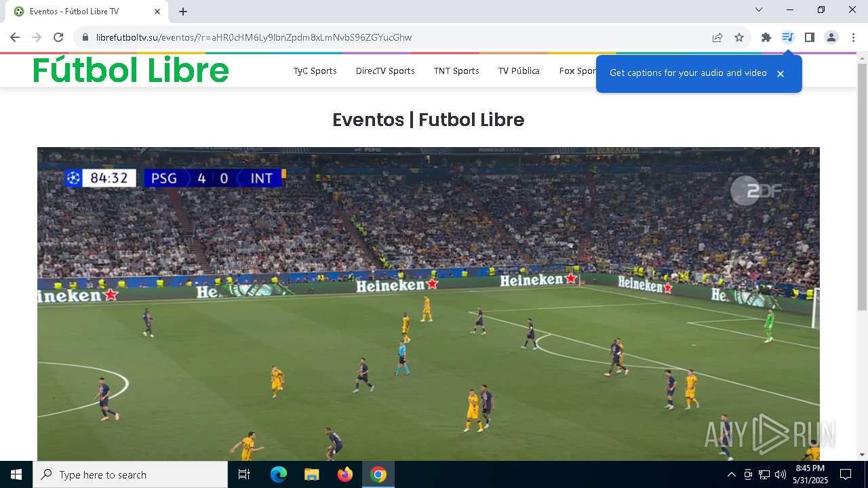
Task: Open the notification center
Action: [x=846, y=474]
